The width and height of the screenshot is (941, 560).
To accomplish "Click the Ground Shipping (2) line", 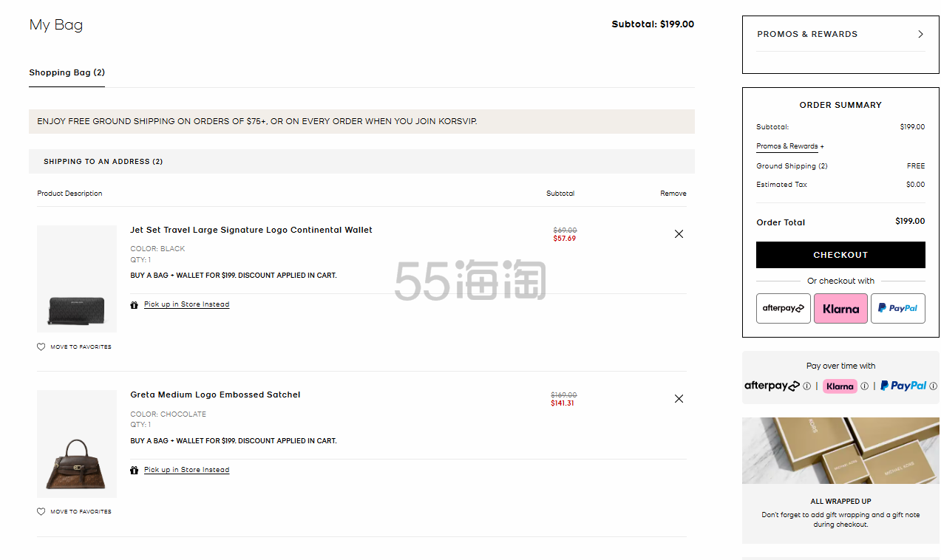I will pos(792,166).
